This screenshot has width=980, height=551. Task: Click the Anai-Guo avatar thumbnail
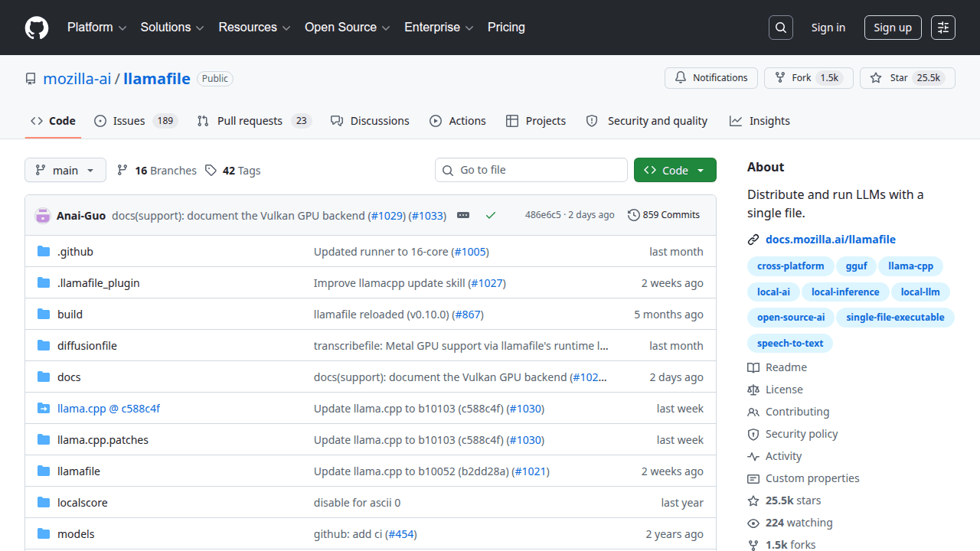point(43,216)
